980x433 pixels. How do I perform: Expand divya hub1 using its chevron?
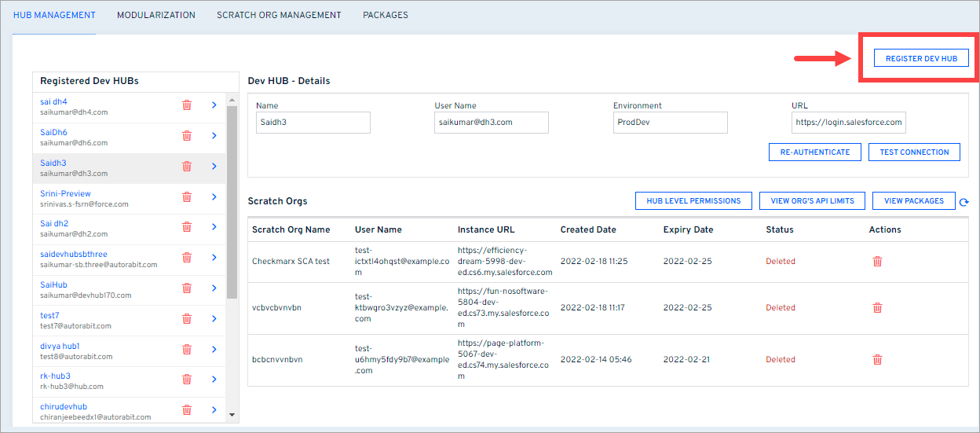214,349
